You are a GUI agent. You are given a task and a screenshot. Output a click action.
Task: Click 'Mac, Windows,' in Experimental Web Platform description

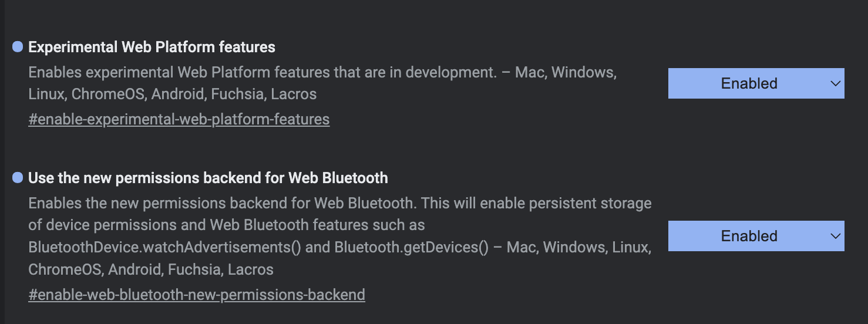[x=566, y=73]
